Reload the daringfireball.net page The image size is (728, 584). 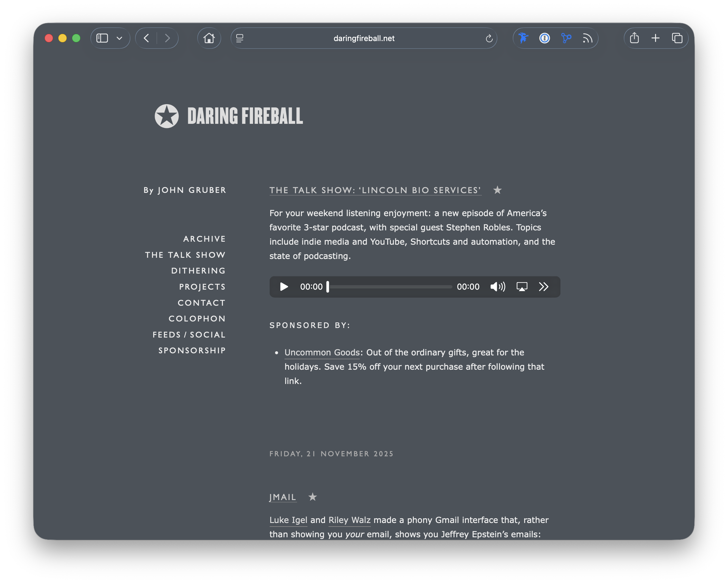tap(489, 38)
